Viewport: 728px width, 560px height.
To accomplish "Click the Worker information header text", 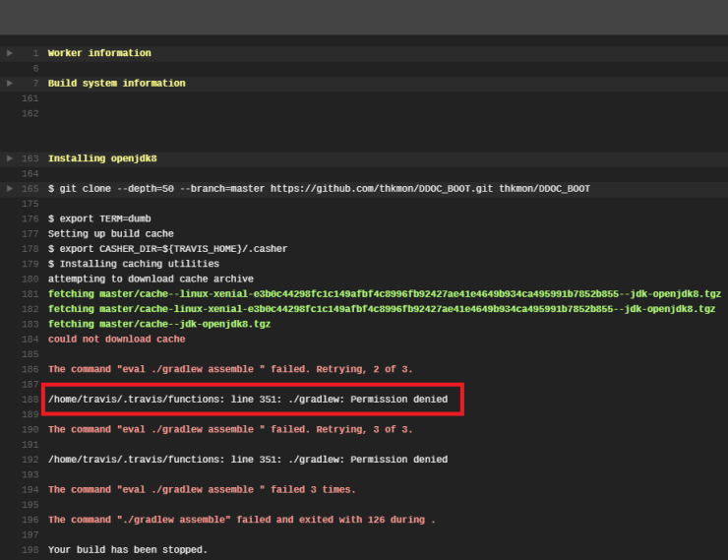I will pyautogui.click(x=99, y=53).
